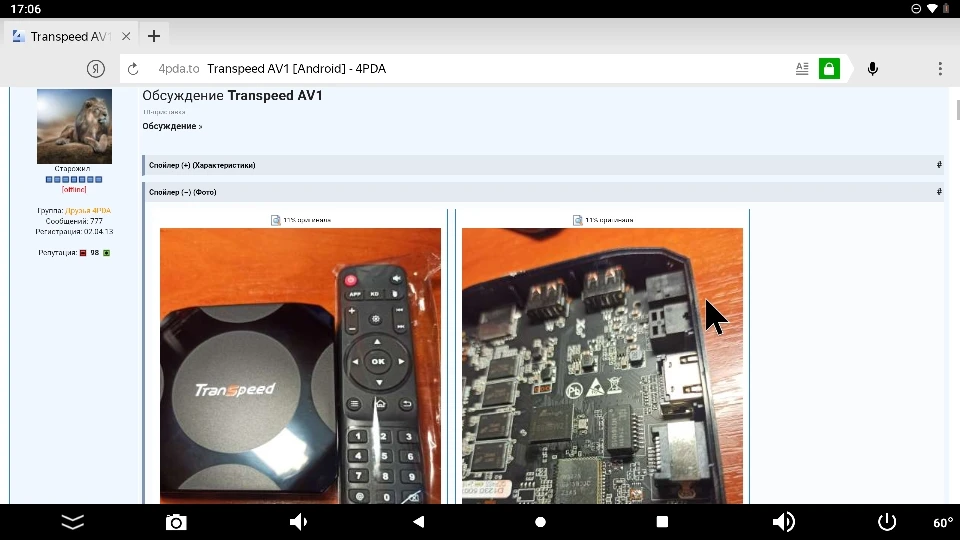Tap the Android home button
960x540 pixels.
pyautogui.click(x=540, y=522)
